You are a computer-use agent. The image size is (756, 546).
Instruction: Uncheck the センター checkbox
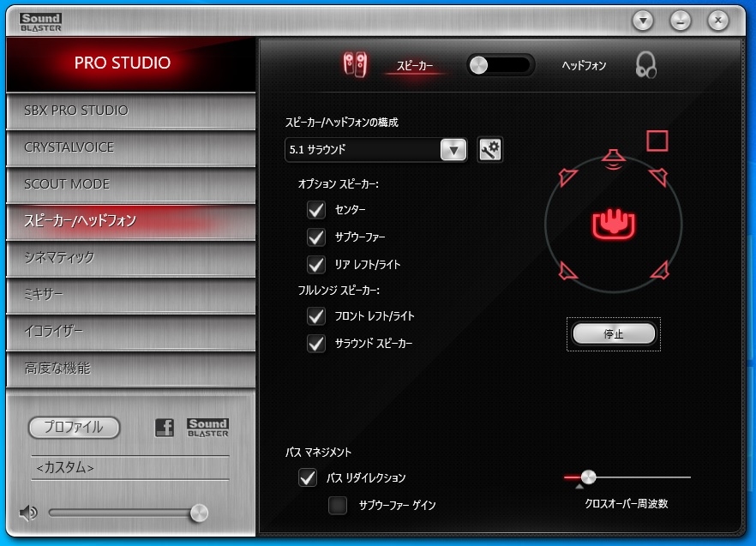coord(316,210)
